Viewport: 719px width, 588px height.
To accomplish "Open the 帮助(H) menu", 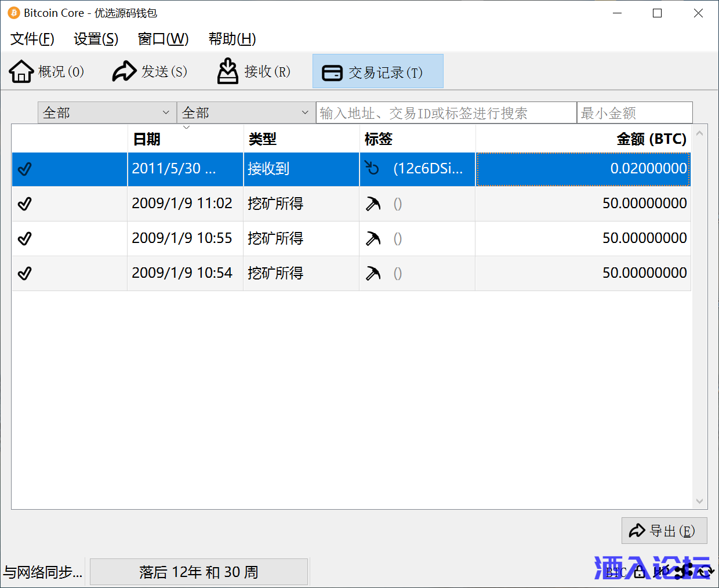I will 232,39.
